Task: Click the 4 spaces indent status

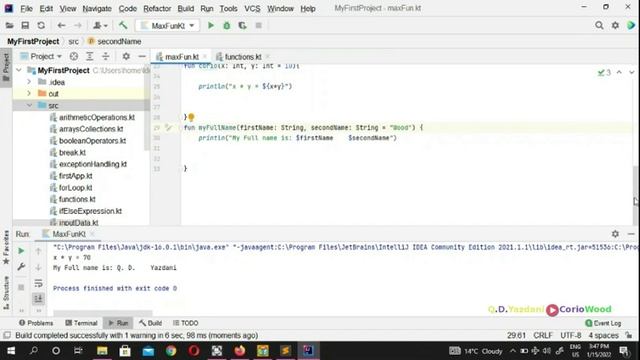Action: [603, 336]
